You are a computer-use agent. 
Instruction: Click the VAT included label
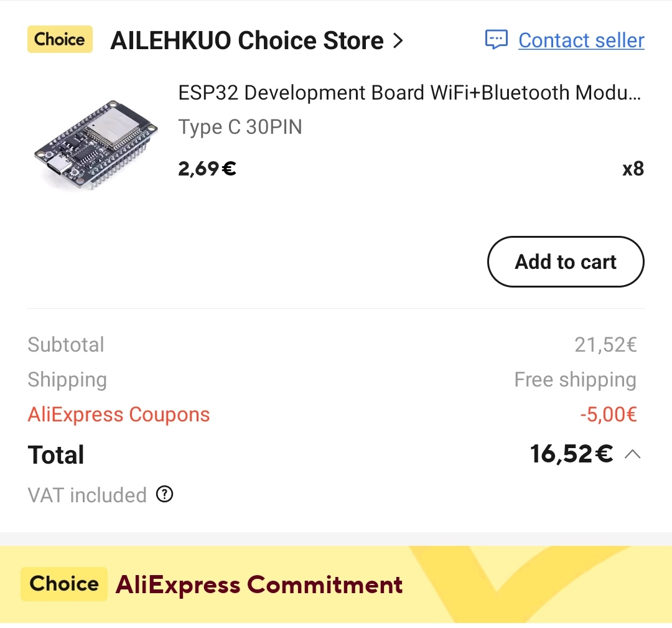tap(87, 495)
